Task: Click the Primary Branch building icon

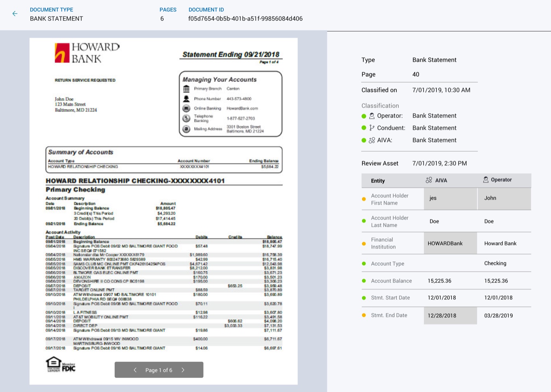Action: click(187, 89)
